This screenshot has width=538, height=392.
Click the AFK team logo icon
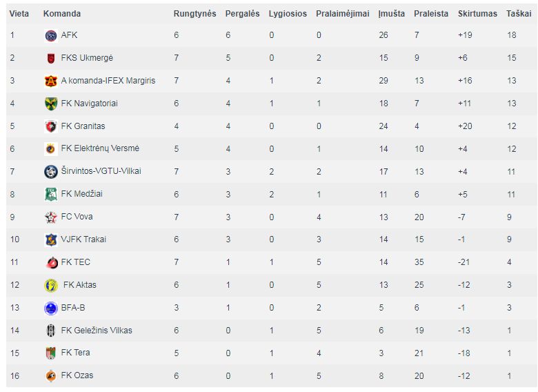coord(51,35)
